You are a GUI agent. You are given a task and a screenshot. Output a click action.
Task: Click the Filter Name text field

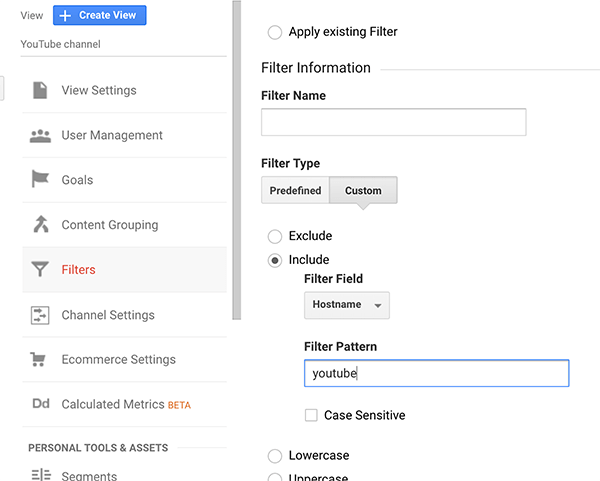tap(393, 122)
